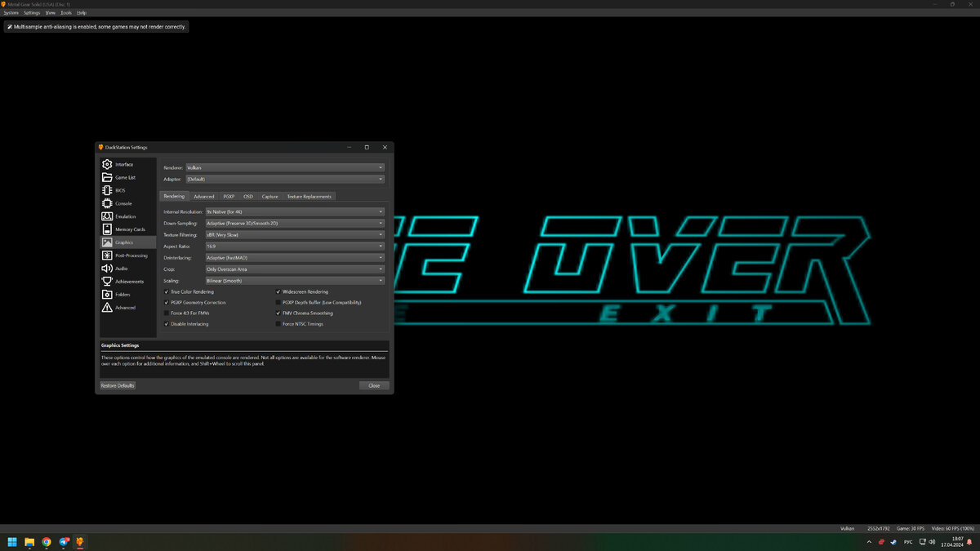Open the Help menu
This screenshot has width=980, height=551.
pyautogui.click(x=82, y=13)
